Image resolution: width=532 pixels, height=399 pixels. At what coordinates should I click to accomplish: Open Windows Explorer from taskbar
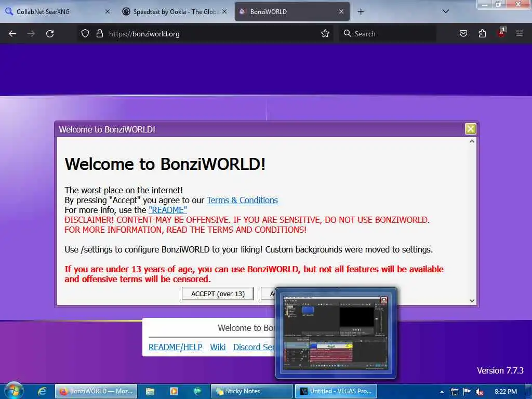[x=150, y=391]
